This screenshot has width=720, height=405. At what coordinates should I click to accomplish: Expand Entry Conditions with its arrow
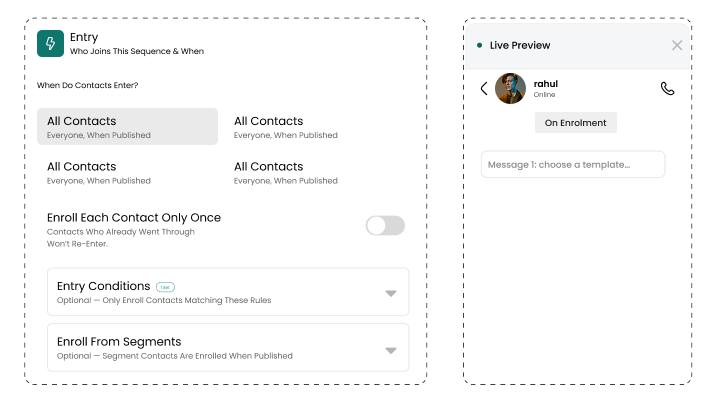pos(391,293)
